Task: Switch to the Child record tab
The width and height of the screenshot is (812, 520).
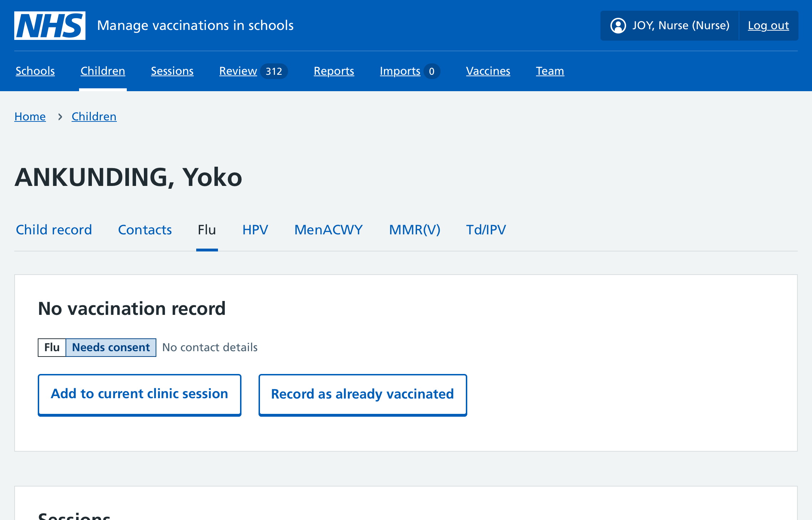Action: [x=54, y=230]
